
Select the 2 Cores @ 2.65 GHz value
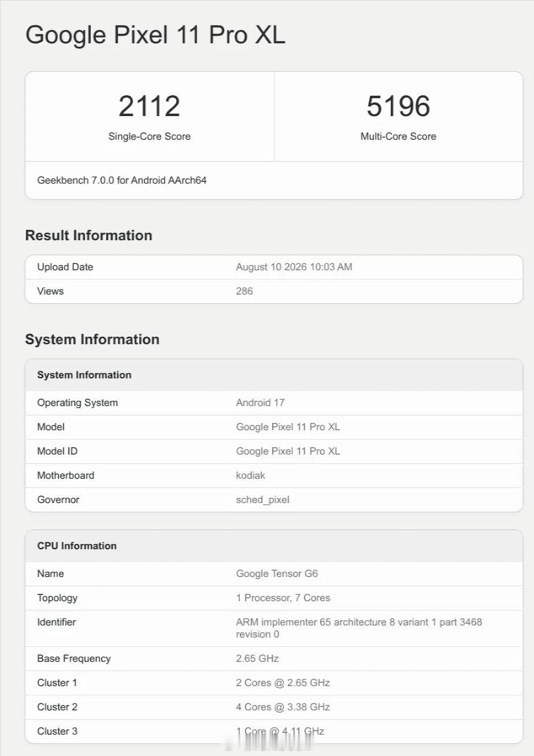tap(283, 683)
